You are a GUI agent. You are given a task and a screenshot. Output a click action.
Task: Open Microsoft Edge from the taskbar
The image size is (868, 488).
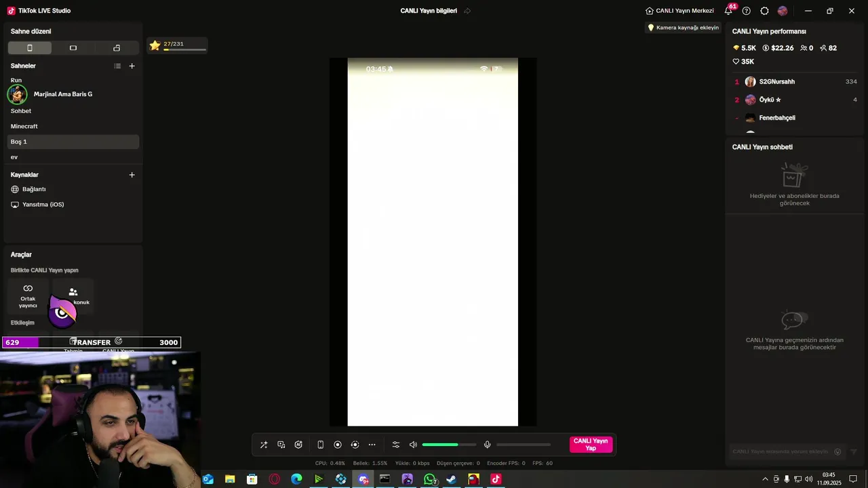tap(296, 479)
